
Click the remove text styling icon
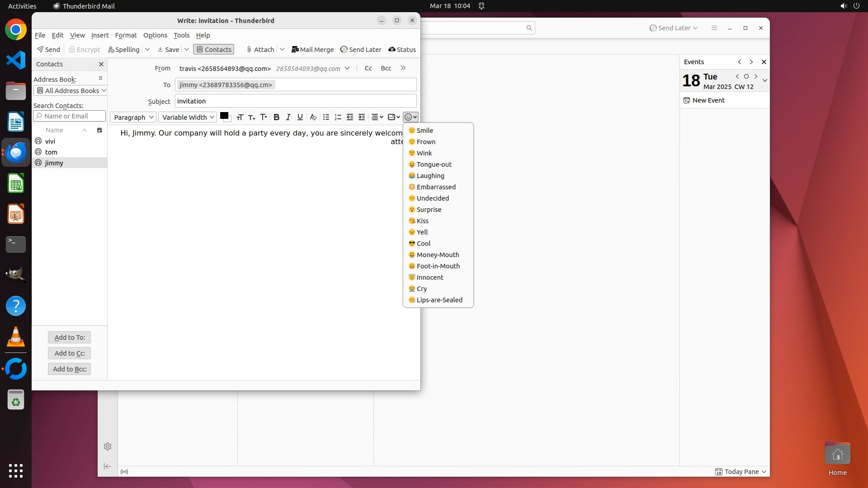pos(313,117)
